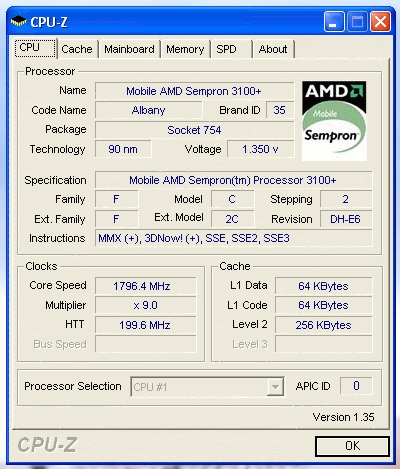Minimize the CPU-Z window

(x=334, y=22)
